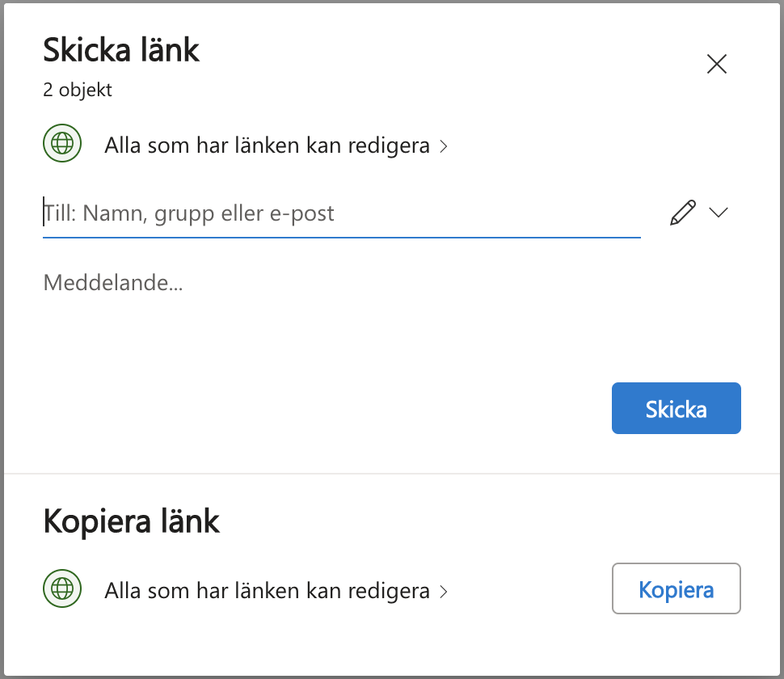Open link settings text in send section

pyautogui.click(x=267, y=145)
